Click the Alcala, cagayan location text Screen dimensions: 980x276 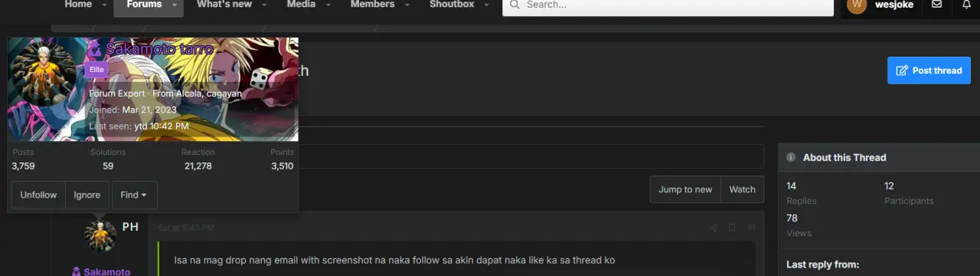coord(208,94)
